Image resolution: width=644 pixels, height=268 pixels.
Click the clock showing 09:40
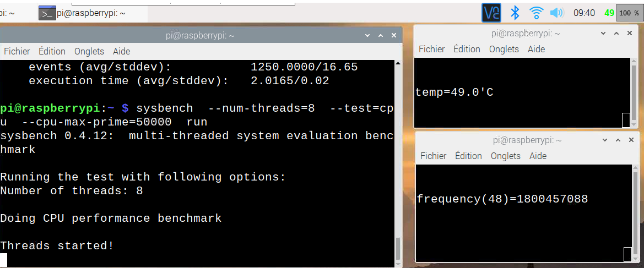tap(584, 13)
